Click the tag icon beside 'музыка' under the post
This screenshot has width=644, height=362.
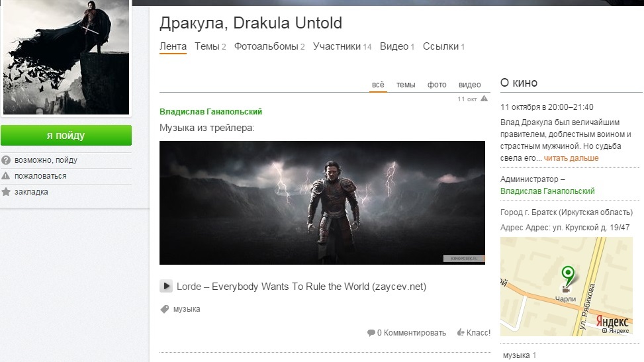(x=164, y=309)
